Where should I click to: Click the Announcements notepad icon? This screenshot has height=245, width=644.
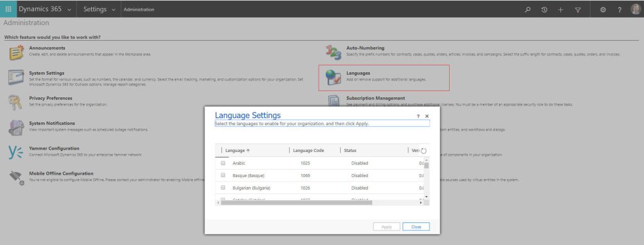pyautogui.click(x=16, y=53)
